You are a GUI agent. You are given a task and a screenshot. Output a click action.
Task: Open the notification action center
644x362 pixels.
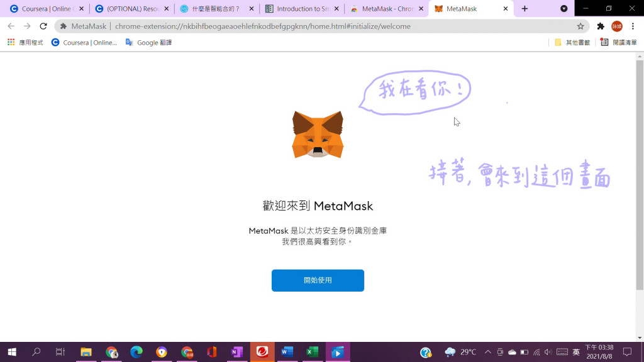pyautogui.click(x=627, y=352)
